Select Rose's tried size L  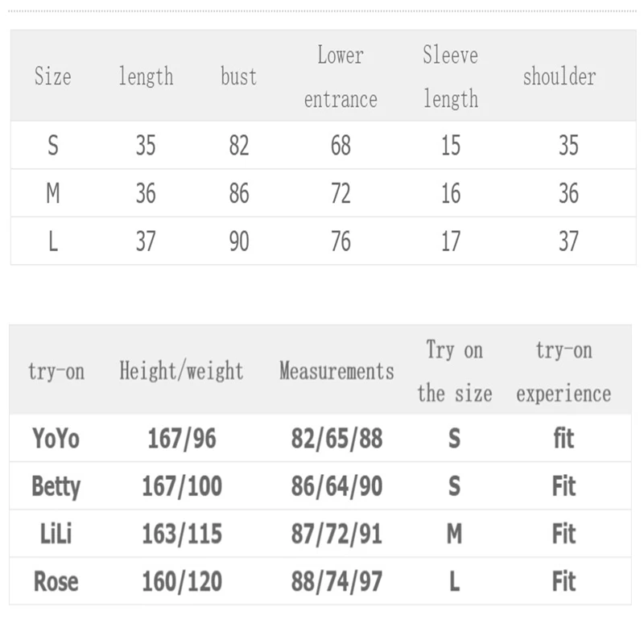pyautogui.click(x=454, y=581)
